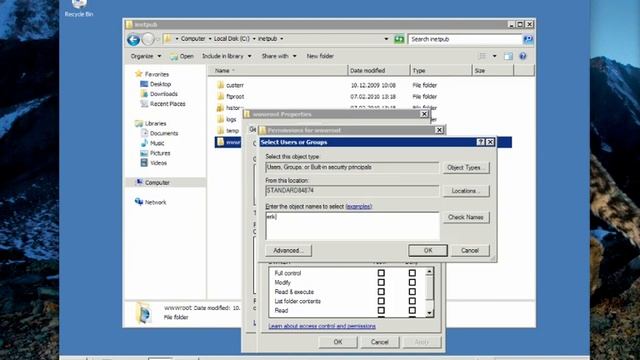Toggle Deny checkbox for List folder contents
640x360 pixels.
[x=412, y=301]
